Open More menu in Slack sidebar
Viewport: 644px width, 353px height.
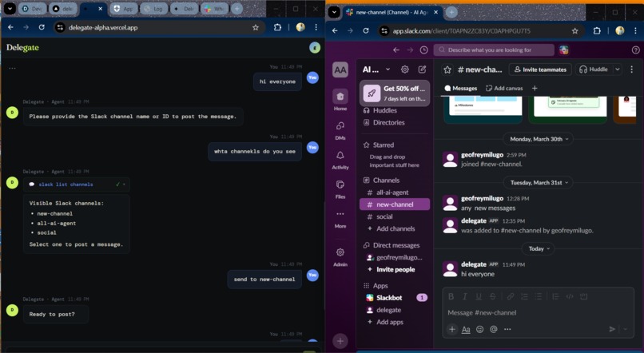(x=340, y=214)
